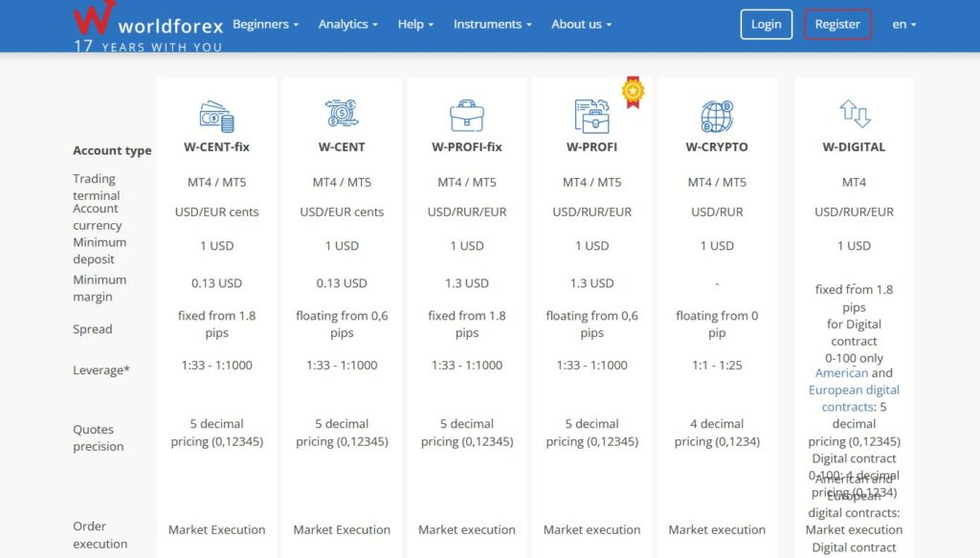The height and width of the screenshot is (558, 980).
Task: Follow the European digital contracts link
Action: coord(854,398)
